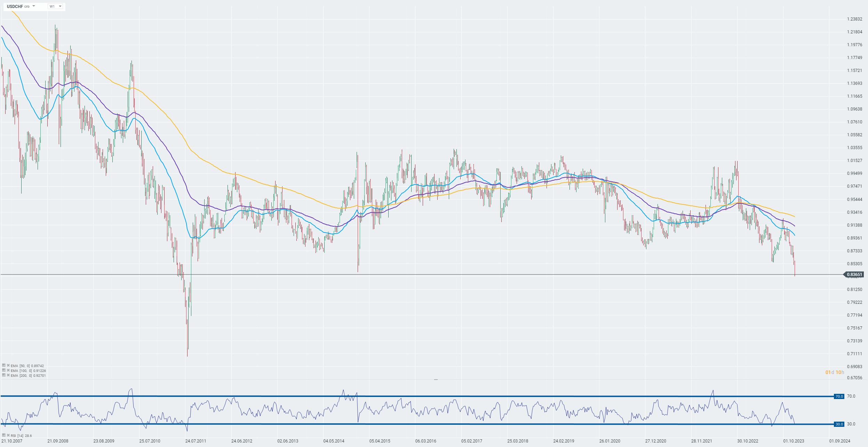Viewport: 868px width, 447px height.
Task: Remove the EMA 50 indicator
Action: click(x=8, y=365)
